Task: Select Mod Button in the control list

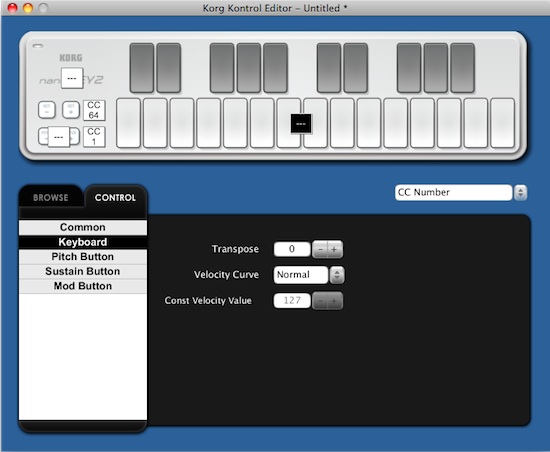Action: pyautogui.click(x=83, y=286)
